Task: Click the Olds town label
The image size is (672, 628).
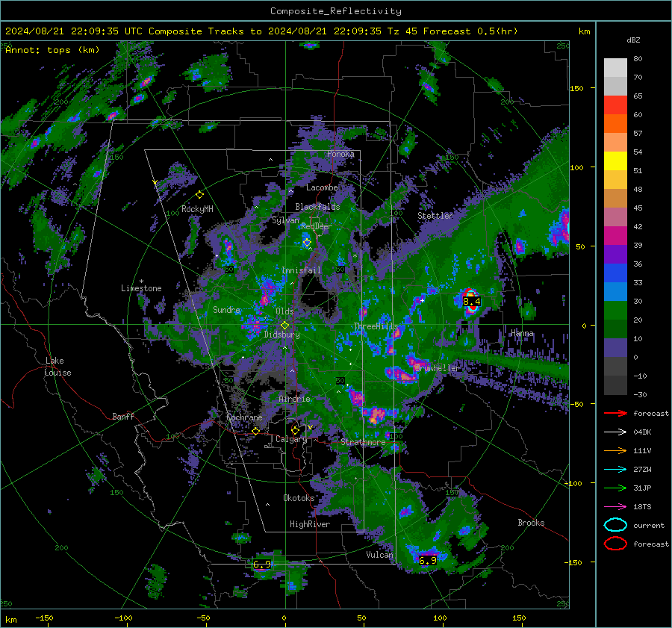Action: pyautogui.click(x=284, y=311)
